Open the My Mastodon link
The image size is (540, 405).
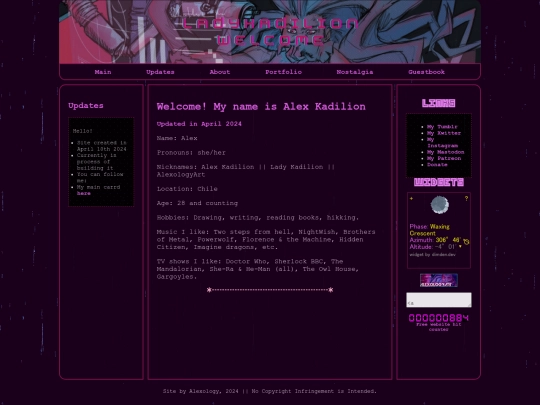(x=446, y=152)
